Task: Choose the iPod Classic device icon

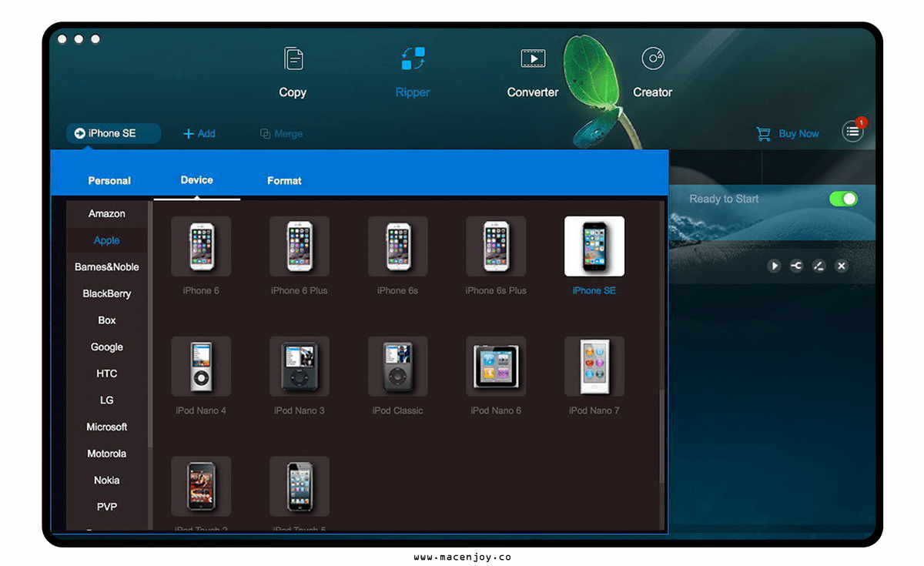Action: click(x=397, y=367)
